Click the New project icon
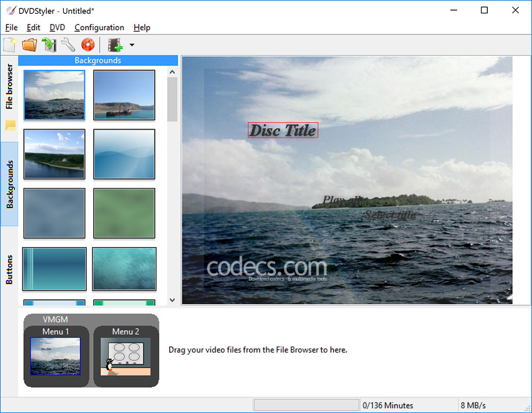Viewport: 532px width, 413px height. tap(10, 45)
